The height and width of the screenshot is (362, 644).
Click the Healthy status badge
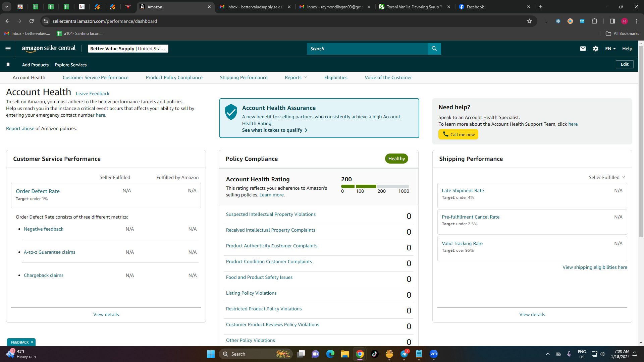396,159
